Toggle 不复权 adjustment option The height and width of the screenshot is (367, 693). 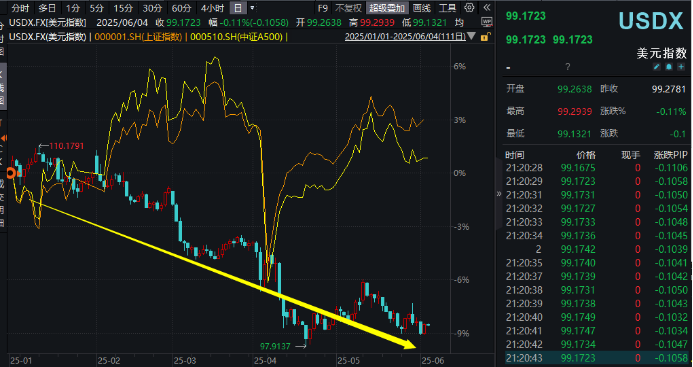(x=348, y=8)
